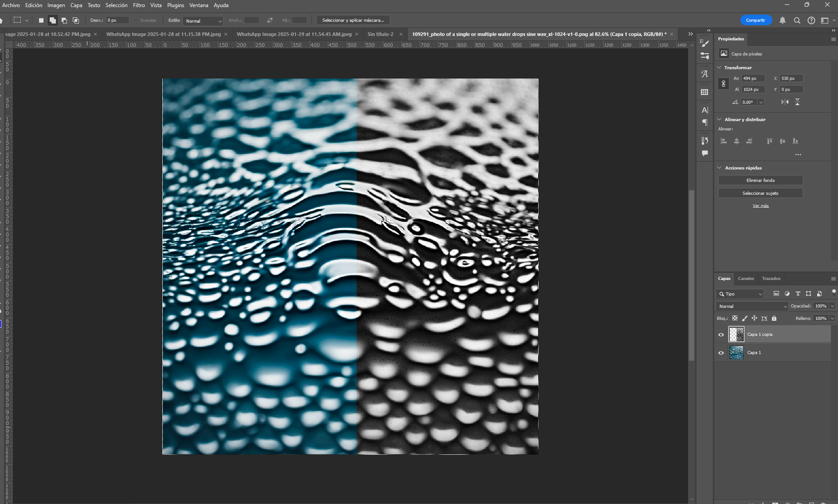The height and width of the screenshot is (504, 838).
Task: Open the workspace switcher dropdown
Action: (827, 20)
